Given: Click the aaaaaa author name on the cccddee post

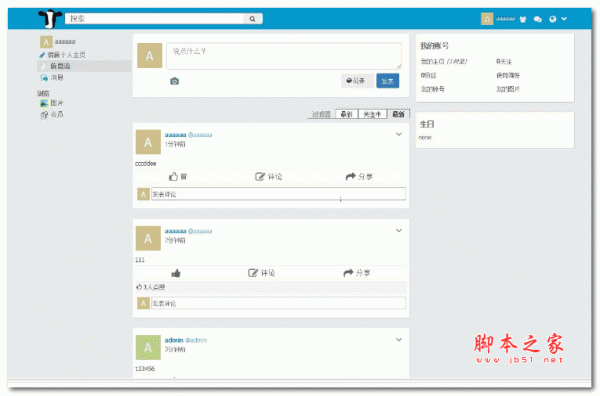Looking at the screenshot, I should [x=175, y=135].
